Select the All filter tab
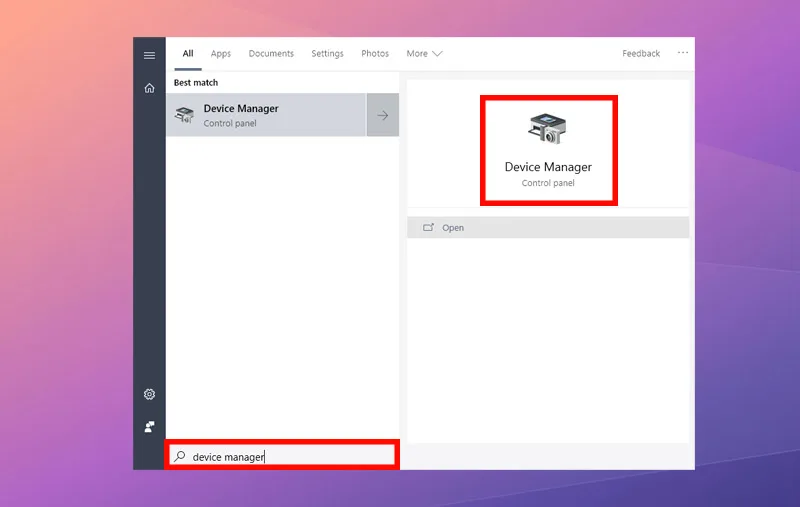800x507 pixels. (x=188, y=53)
